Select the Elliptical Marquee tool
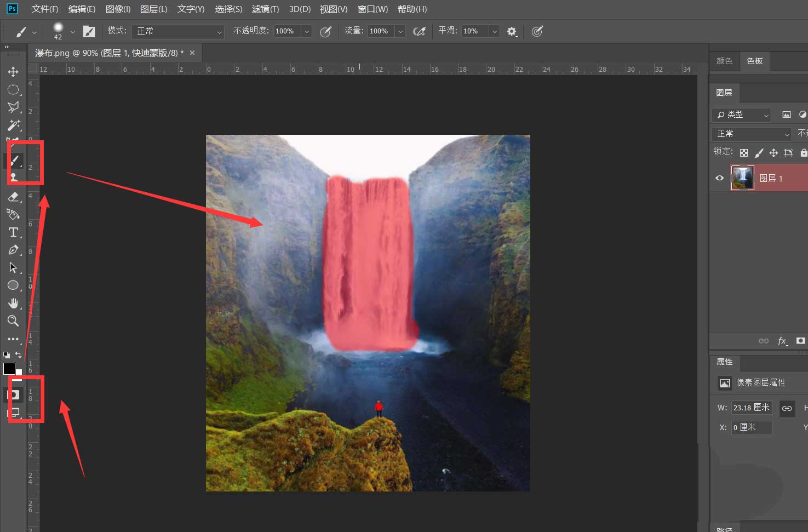Screen dimensions: 808x532 [13, 90]
